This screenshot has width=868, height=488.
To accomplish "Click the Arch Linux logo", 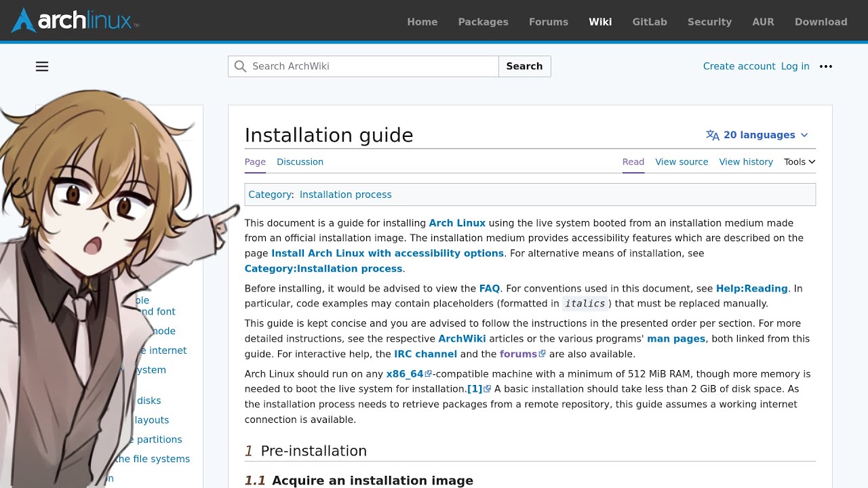I will pyautogui.click(x=75, y=20).
